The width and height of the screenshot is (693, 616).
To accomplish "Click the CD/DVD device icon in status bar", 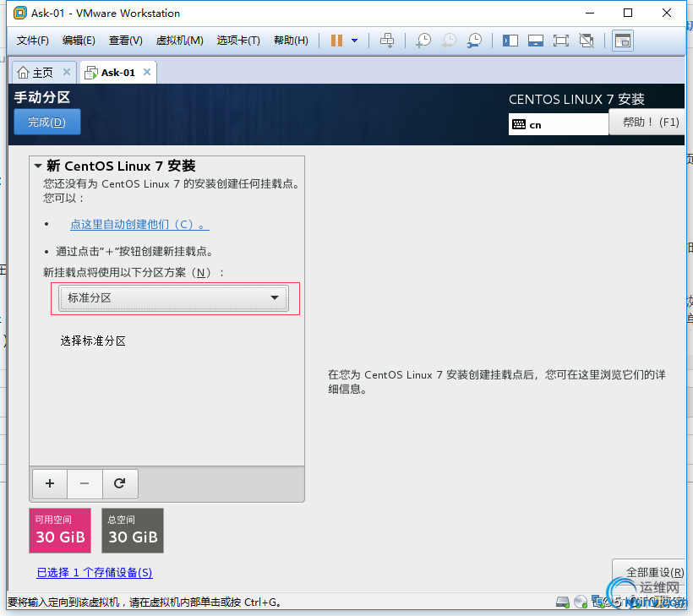I will pos(581,602).
